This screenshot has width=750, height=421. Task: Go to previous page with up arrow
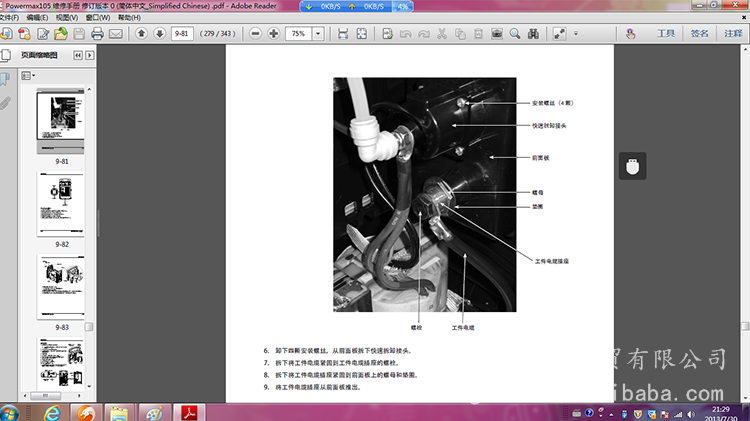pos(141,34)
